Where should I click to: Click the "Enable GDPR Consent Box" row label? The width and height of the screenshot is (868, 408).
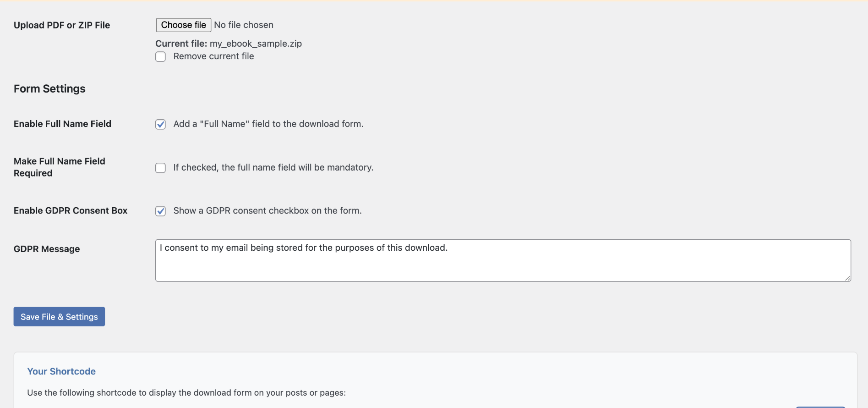[71, 211]
